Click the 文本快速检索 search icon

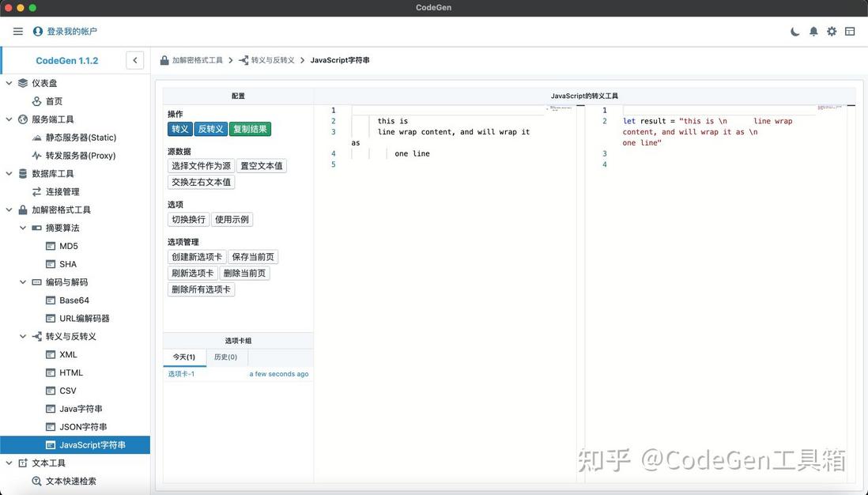[36, 481]
